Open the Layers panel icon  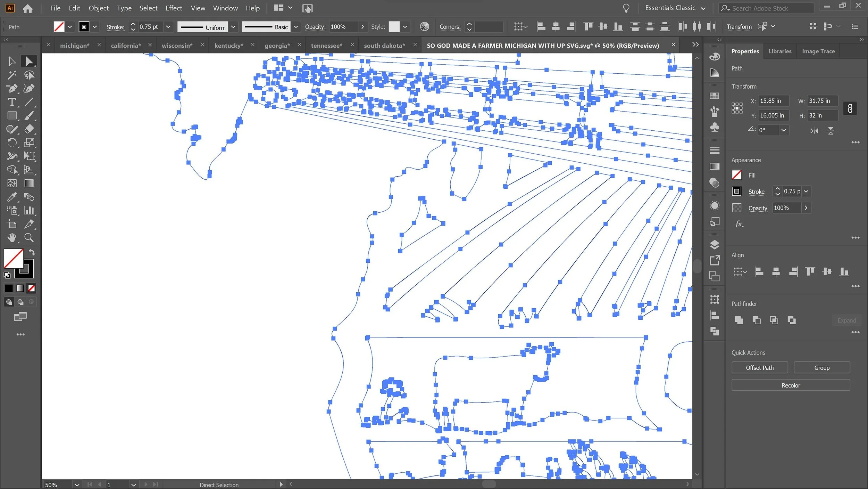pos(714,245)
